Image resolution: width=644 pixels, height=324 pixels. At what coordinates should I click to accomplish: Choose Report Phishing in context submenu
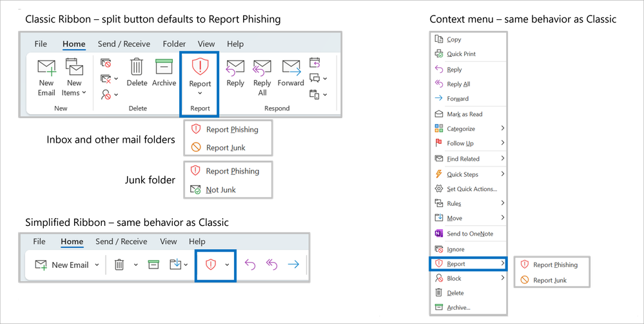coord(552,265)
